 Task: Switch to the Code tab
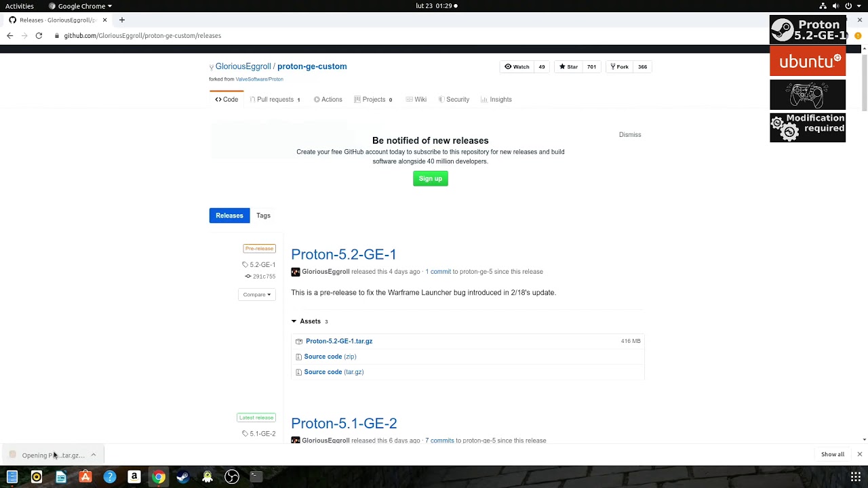point(226,99)
